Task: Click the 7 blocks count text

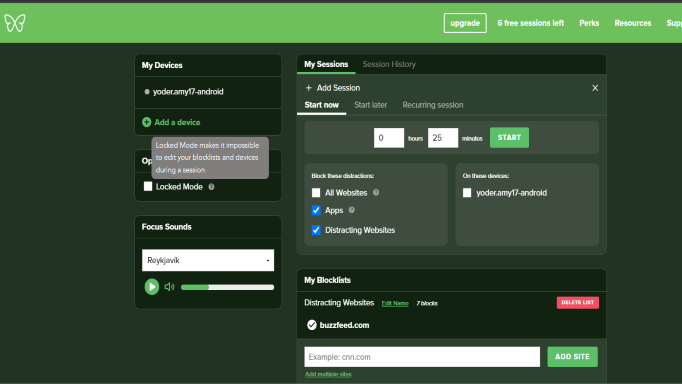Action: click(427, 303)
